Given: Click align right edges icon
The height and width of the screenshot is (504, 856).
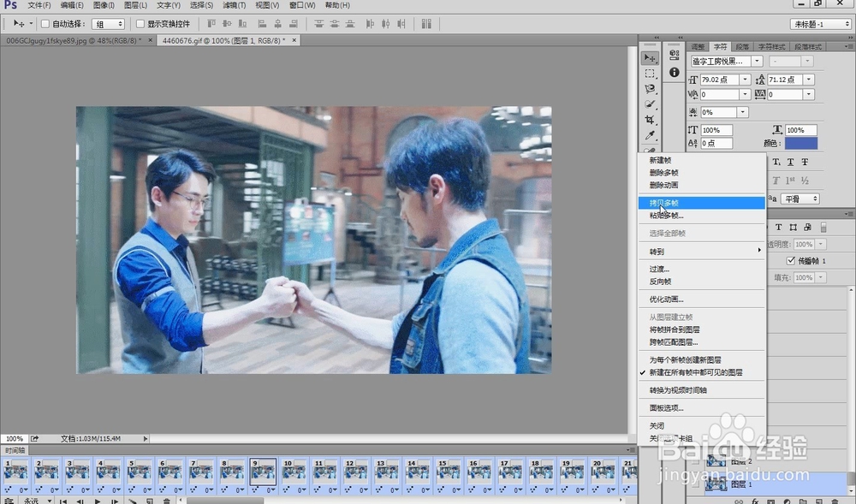Looking at the screenshot, I should [x=294, y=23].
